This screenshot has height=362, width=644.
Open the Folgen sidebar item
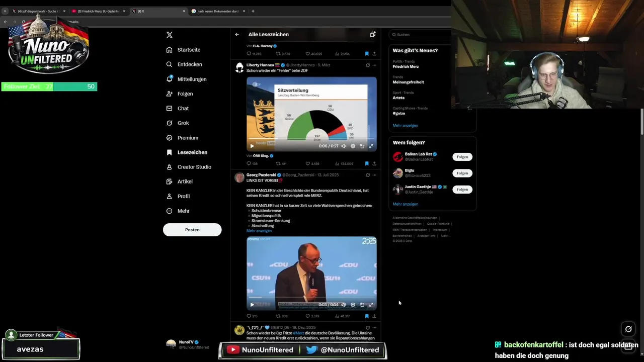(x=180, y=94)
